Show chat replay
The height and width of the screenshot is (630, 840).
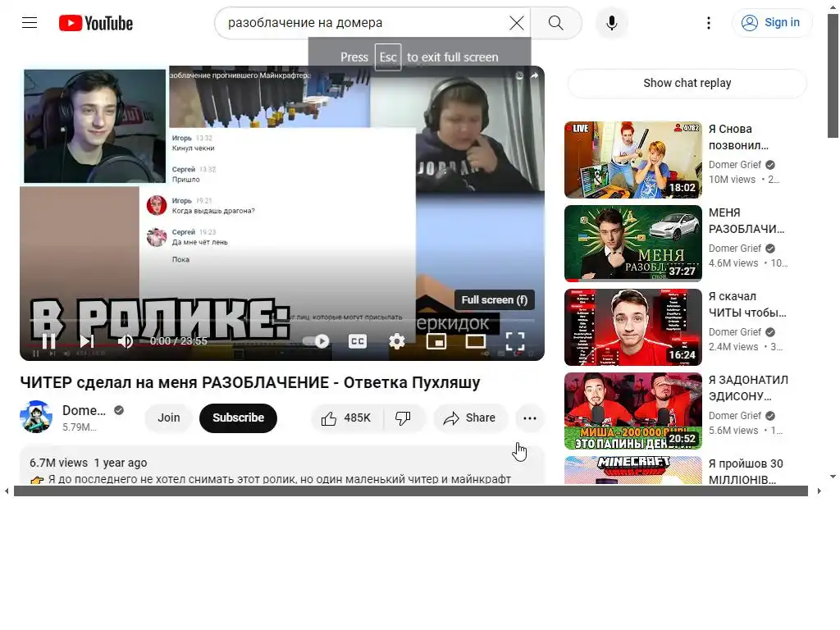[x=687, y=83]
